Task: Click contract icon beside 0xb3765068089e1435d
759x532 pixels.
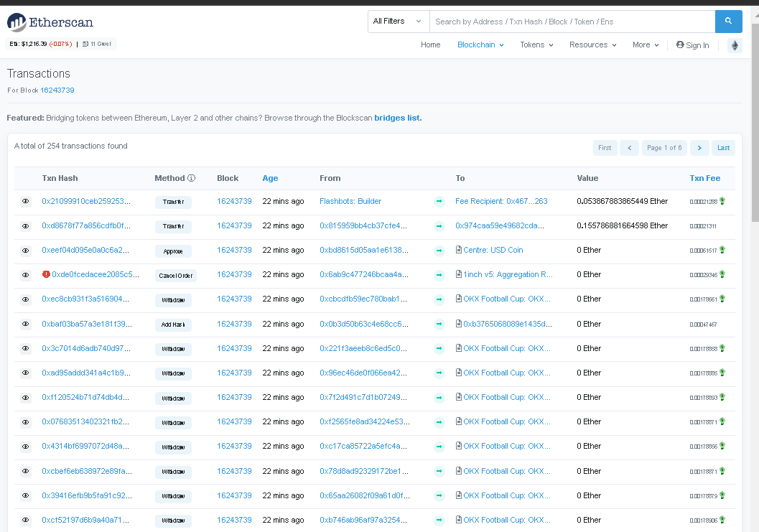Action: [x=458, y=323]
